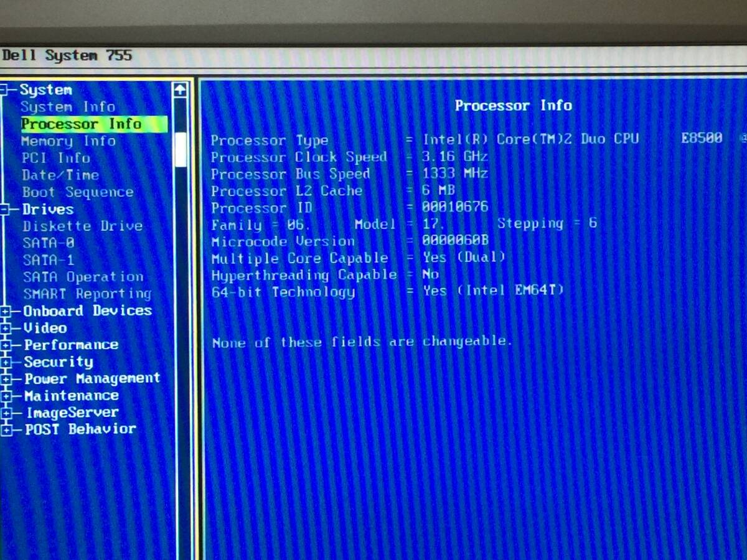
Task: Click the Processor ID value 00010676
Action: [455, 207]
